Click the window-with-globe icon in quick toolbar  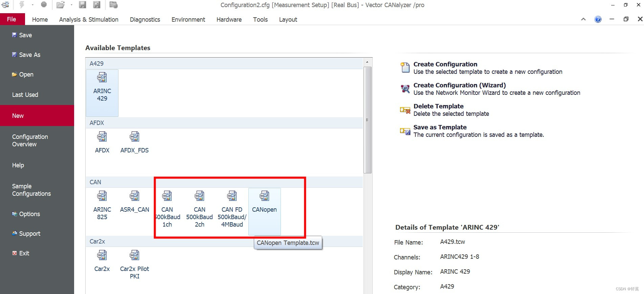click(114, 5)
